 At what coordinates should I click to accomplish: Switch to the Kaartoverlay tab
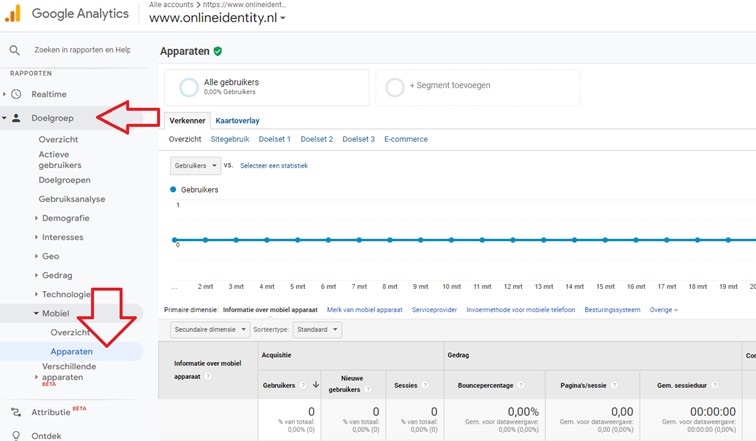click(239, 120)
